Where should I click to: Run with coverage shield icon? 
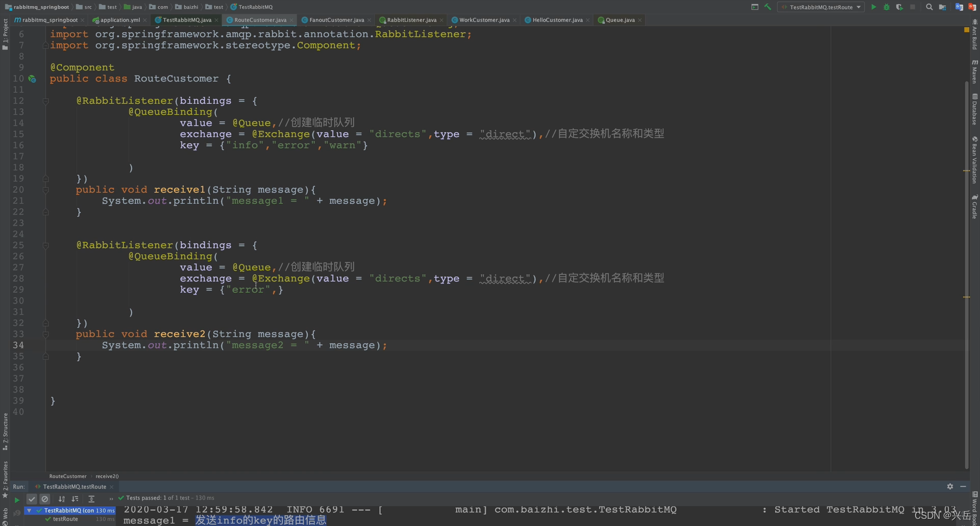tap(899, 7)
